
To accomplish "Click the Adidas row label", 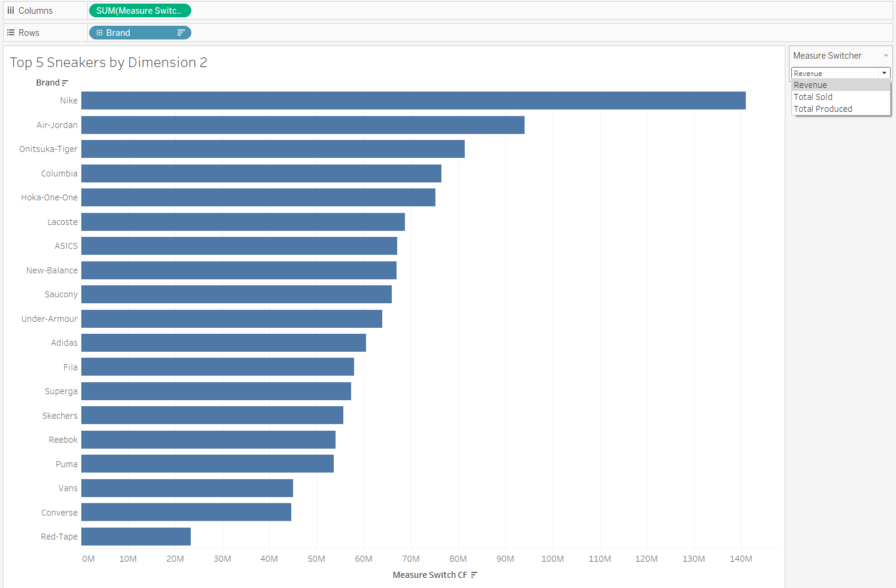I will tap(64, 343).
